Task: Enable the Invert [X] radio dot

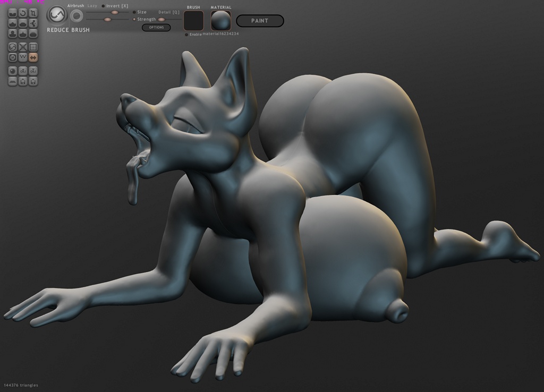Action: point(103,6)
